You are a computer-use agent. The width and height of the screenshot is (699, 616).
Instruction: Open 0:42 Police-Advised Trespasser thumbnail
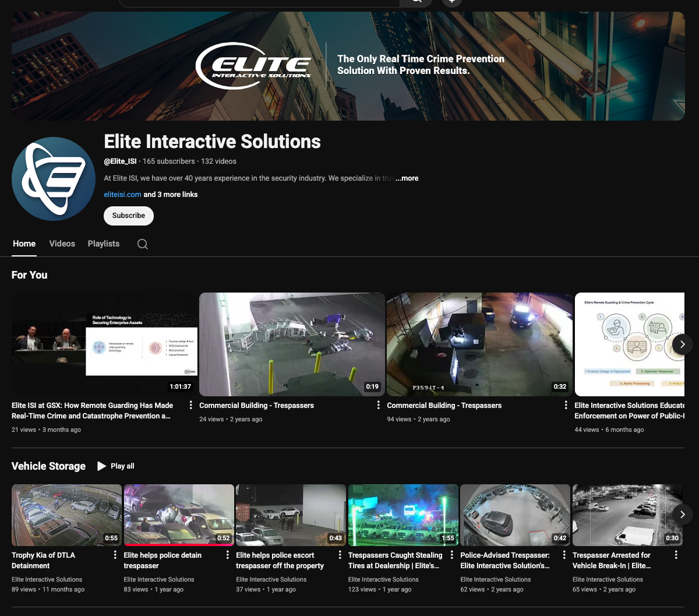pos(515,515)
